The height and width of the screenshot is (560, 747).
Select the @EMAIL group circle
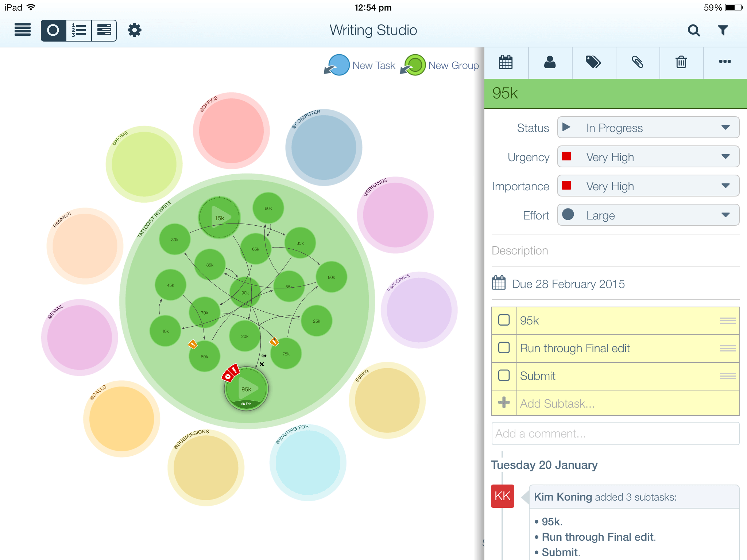point(80,338)
